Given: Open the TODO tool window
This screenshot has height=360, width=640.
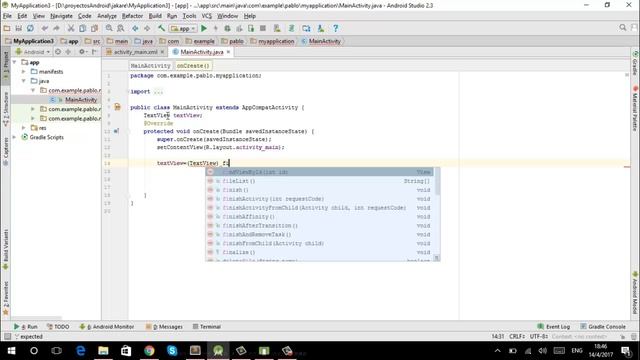Looking at the screenshot, I should [58, 327].
